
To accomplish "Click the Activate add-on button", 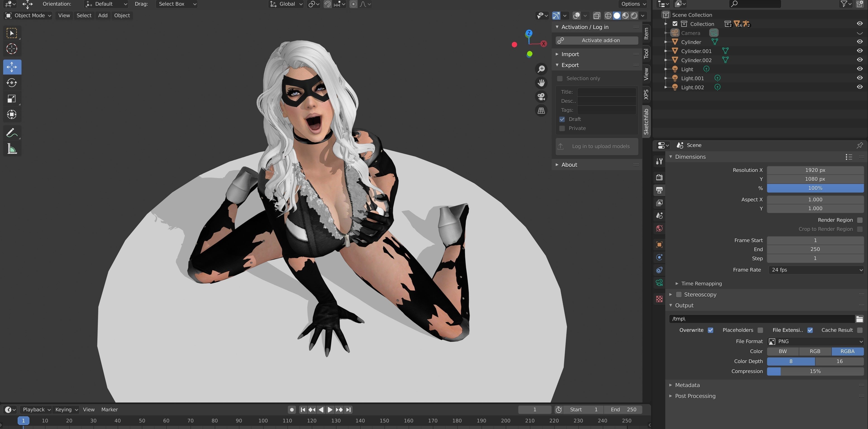I will point(597,41).
